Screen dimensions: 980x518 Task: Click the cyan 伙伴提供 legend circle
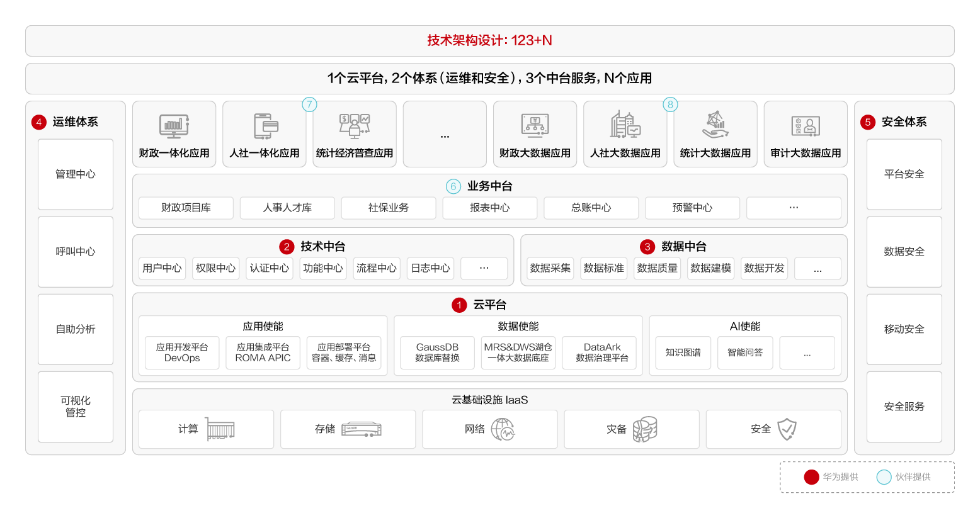click(884, 477)
